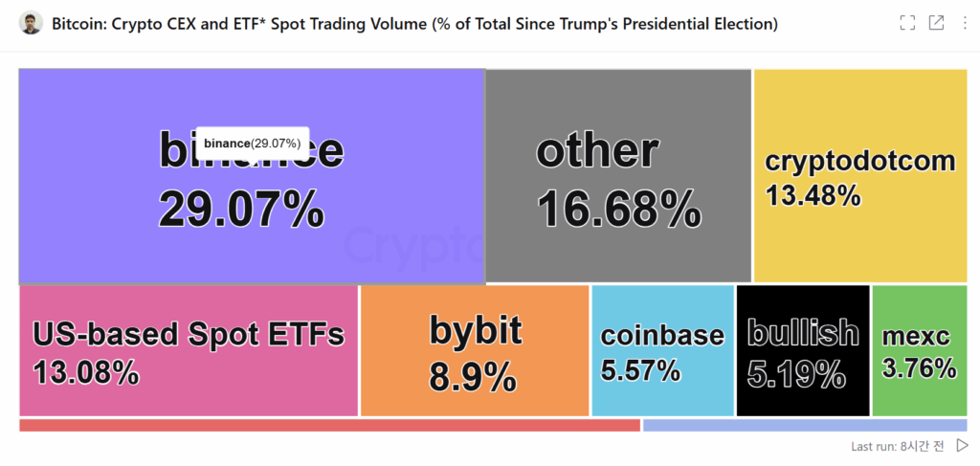
Task: Select the gray other block
Action: pyautogui.click(x=618, y=175)
